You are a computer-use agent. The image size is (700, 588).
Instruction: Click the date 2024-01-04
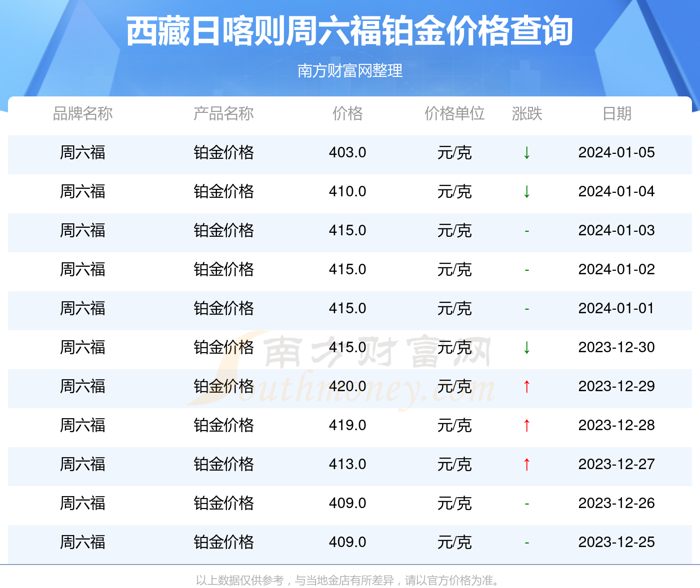click(x=616, y=191)
